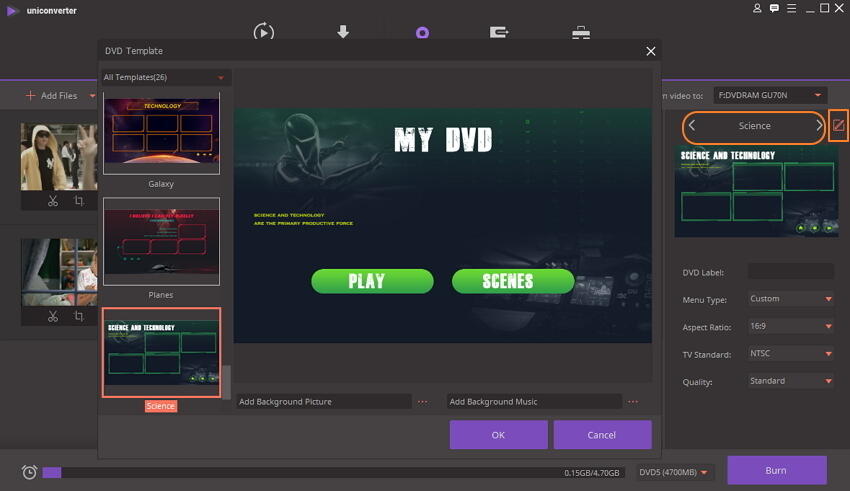The height and width of the screenshot is (491, 850).
Task: Open the feedback message icon
Action: (774, 8)
